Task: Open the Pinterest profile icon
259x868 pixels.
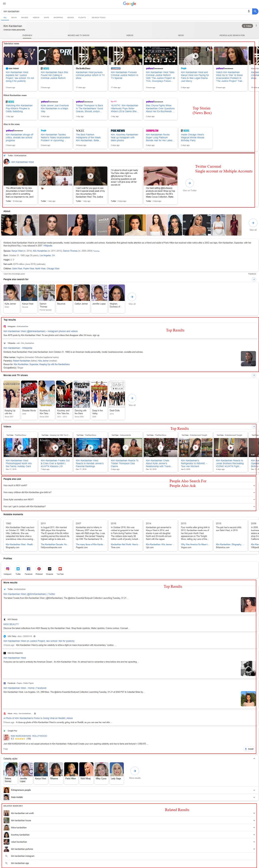Action: click(39, 569)
